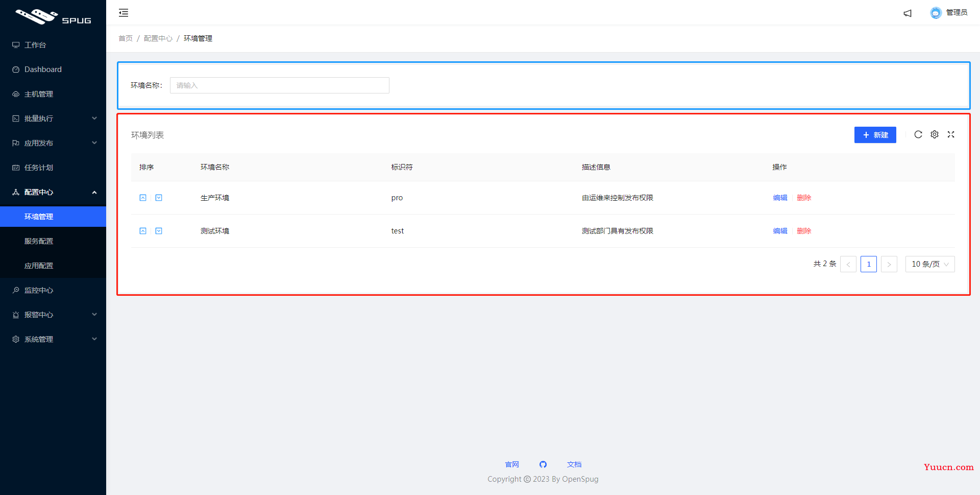Click the test identifier cell
Viewport: 980px width, 495px height.
(x=398, y=231)
